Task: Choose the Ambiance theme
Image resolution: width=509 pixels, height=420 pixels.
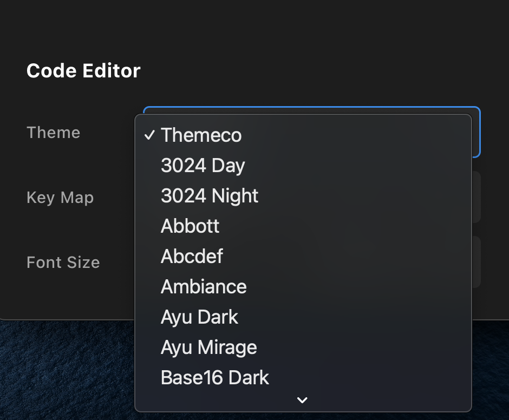Action: (x=203, y=286)
